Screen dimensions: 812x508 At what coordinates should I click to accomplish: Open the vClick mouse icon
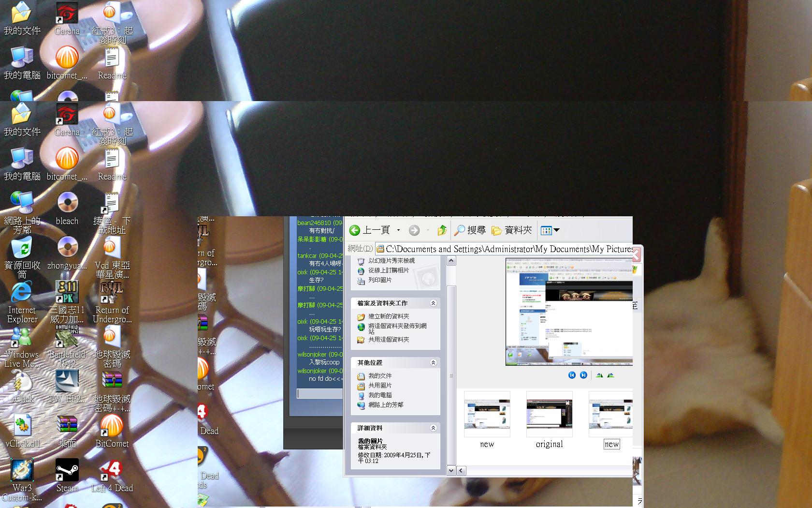22,387
